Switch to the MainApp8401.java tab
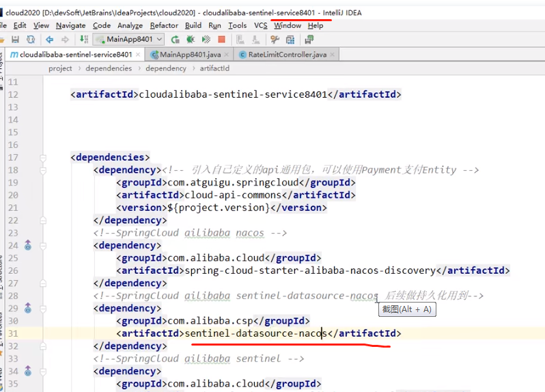Screen dimensions: 545x392 (x=191, y=55)
